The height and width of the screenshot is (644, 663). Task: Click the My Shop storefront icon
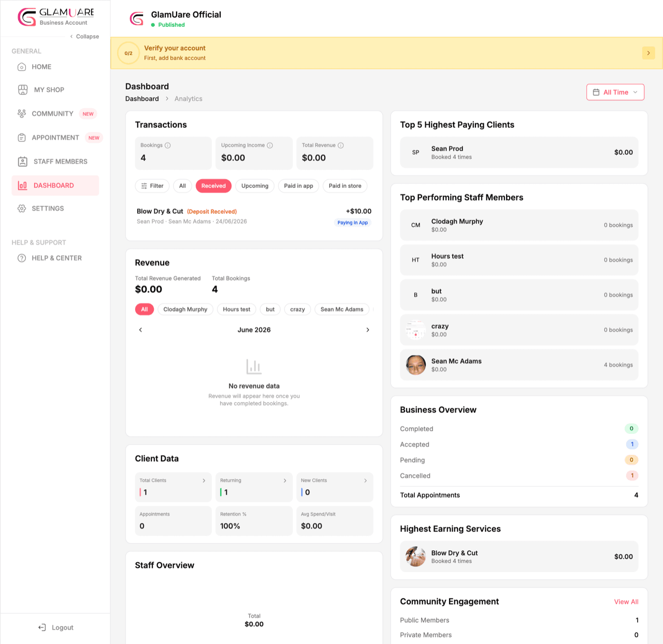(x=23, y=90)
